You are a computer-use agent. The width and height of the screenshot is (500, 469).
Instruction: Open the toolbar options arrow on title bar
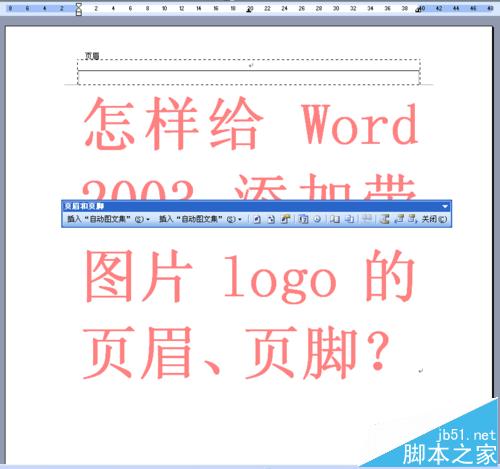445,206
